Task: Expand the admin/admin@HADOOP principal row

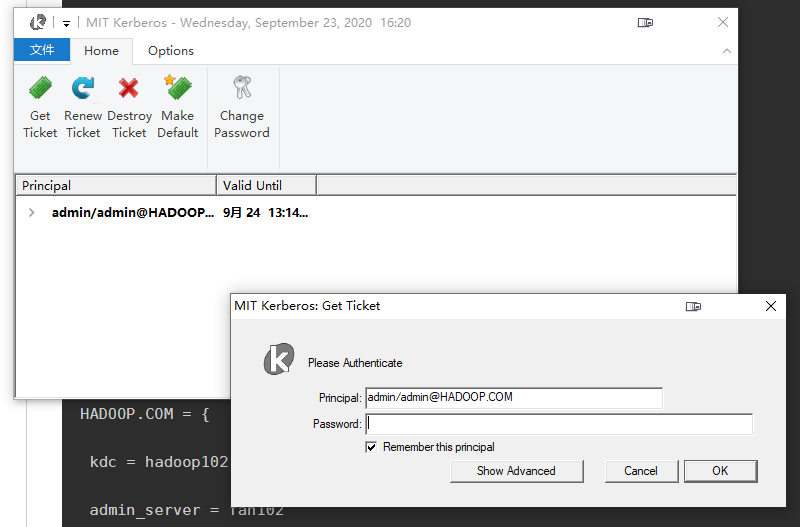Action: [x=32, y=213]
